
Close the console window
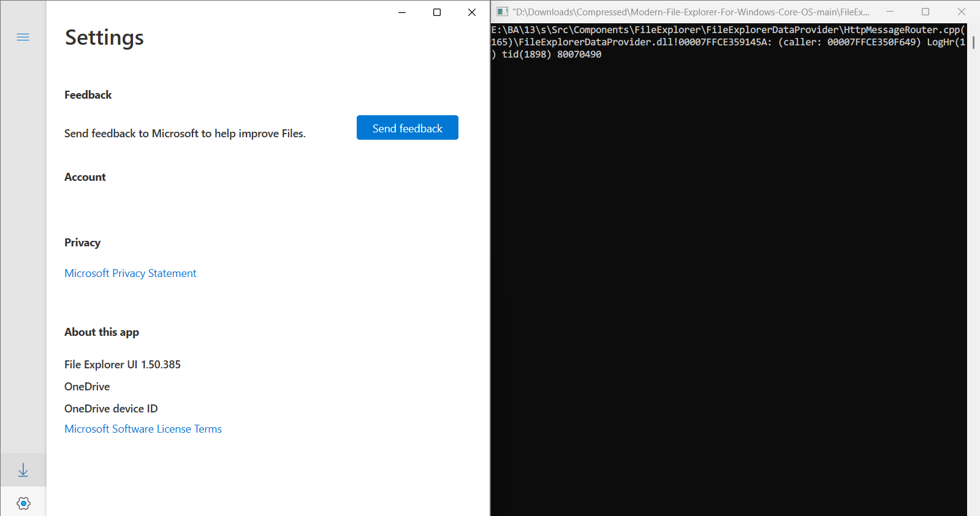962,12
